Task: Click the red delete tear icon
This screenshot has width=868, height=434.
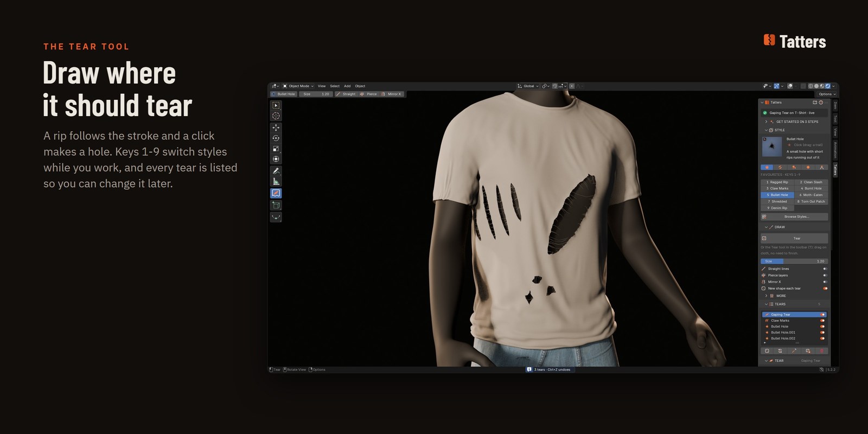Action: click(x=821, y=351)
